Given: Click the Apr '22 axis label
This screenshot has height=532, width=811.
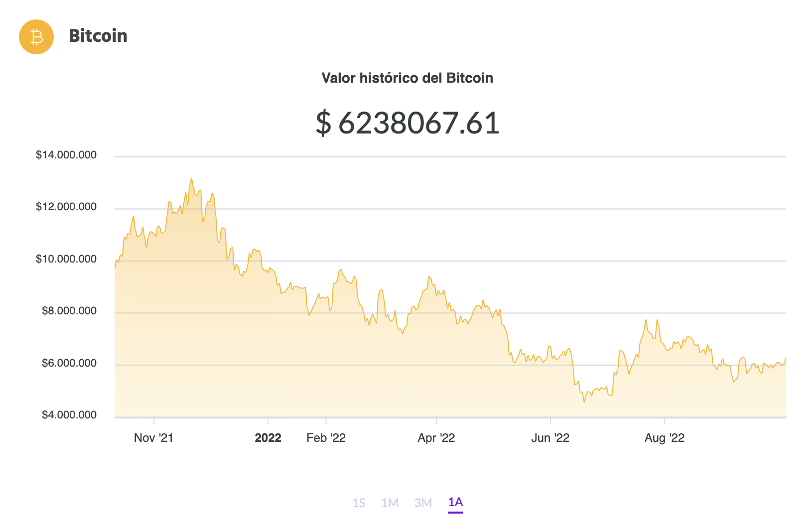Looking at the screenshot, I should coord(436,438).
